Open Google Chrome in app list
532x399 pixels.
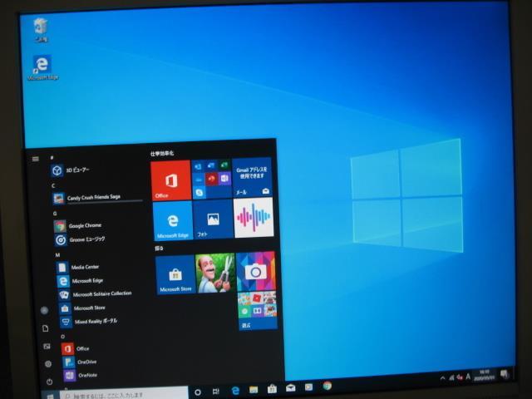[x=77, y=226]
